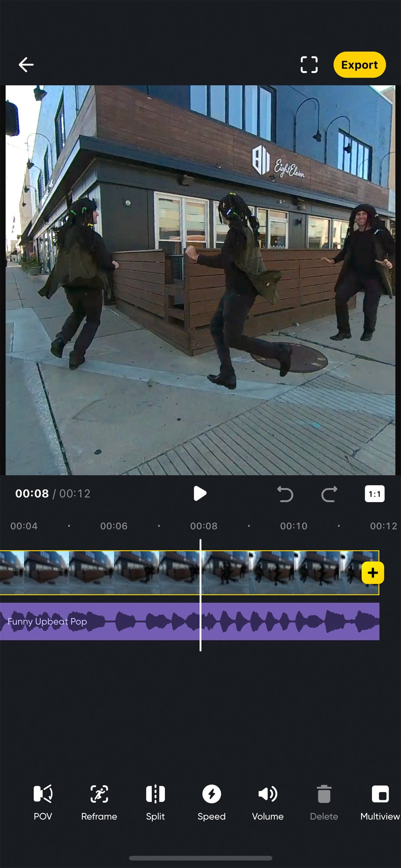Select the Funny Upbeat Pop audio track
401x868 pixels.
[x=130, y=621]
